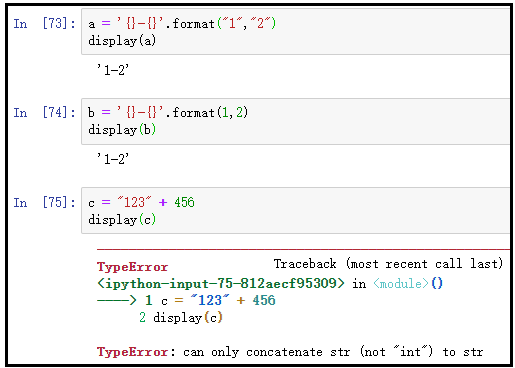Click the code cell In [75] input area
Viewport: 515px width, 368px height.
[295, 211]
